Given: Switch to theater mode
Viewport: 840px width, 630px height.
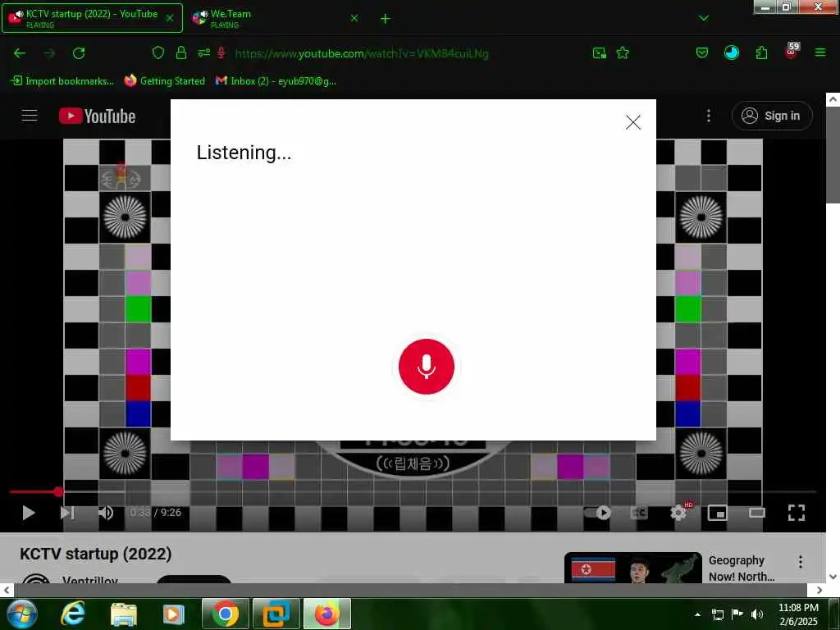Looking at the screenshot, I should (x=757, y=513).
